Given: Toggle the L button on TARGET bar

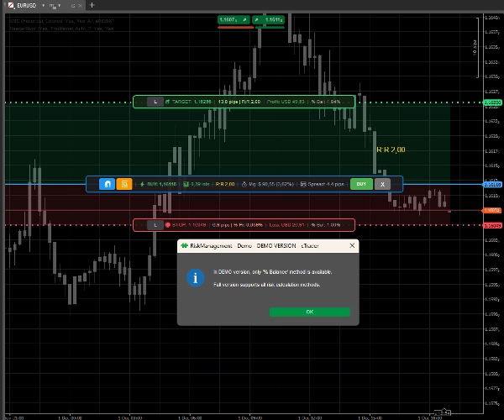Looking at the screenshot, I should click(155, 102).
